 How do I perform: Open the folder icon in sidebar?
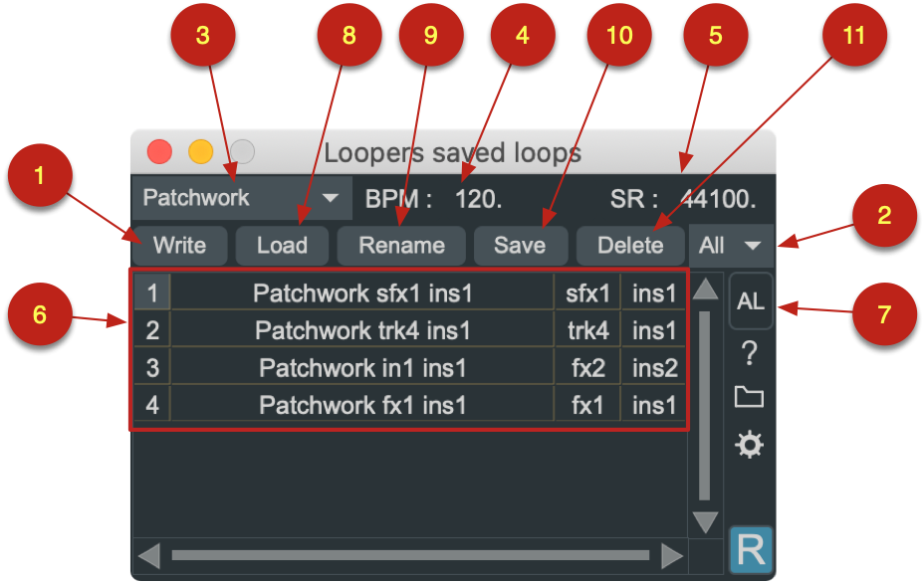749,396
